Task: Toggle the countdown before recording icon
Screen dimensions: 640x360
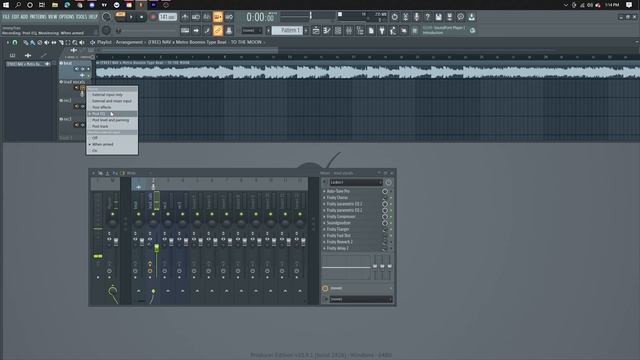Action: click(x=207, y=17)
